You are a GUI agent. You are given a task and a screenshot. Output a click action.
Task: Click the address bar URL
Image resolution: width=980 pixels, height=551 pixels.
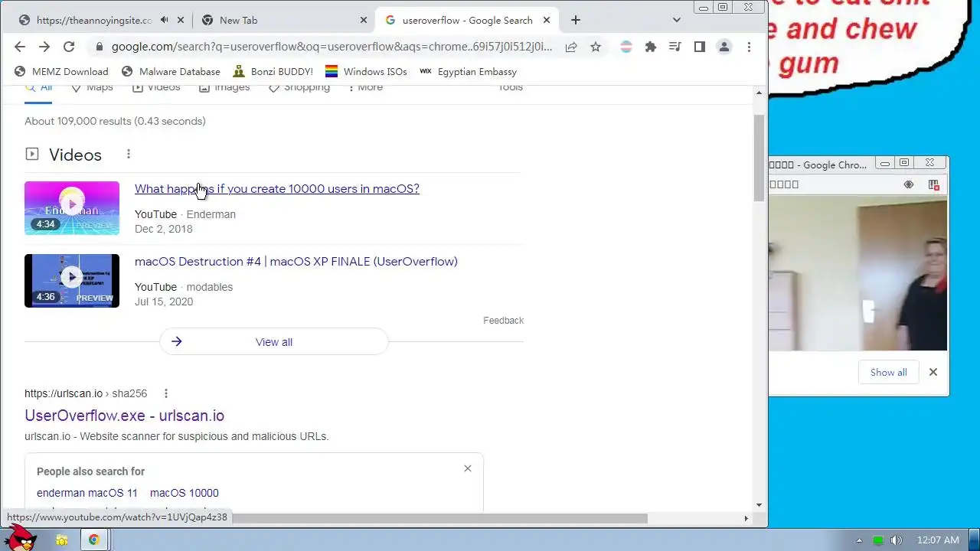tap(332, 47)
